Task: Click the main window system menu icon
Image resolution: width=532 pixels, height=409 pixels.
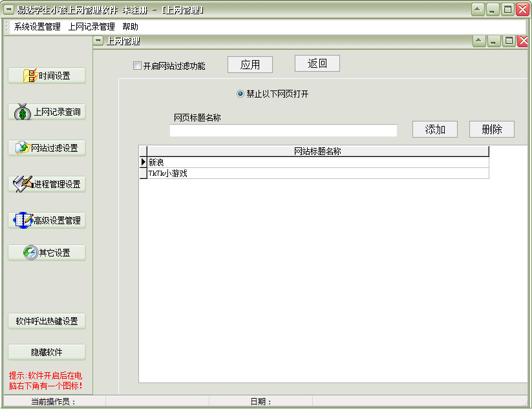Action: tap(8, 10)
